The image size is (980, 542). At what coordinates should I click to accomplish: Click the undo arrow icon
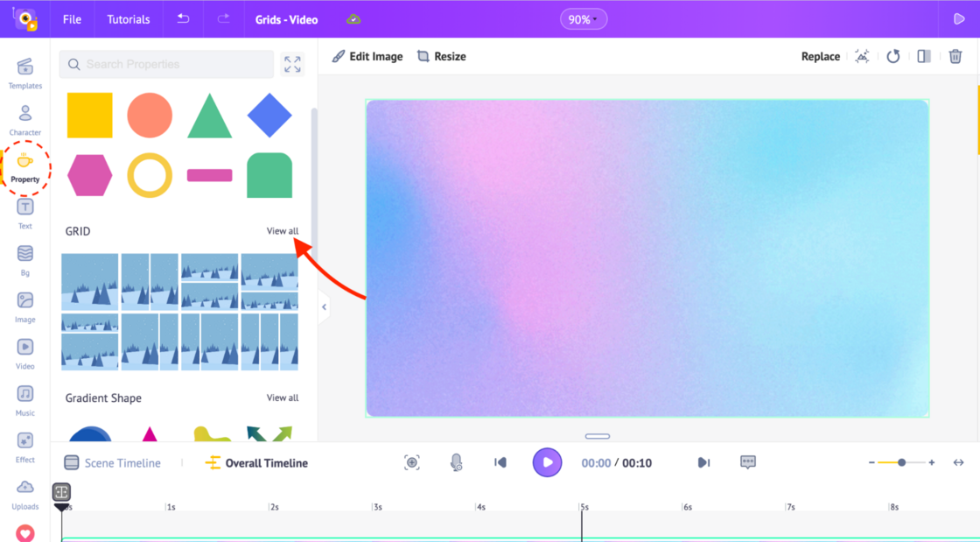183,19
